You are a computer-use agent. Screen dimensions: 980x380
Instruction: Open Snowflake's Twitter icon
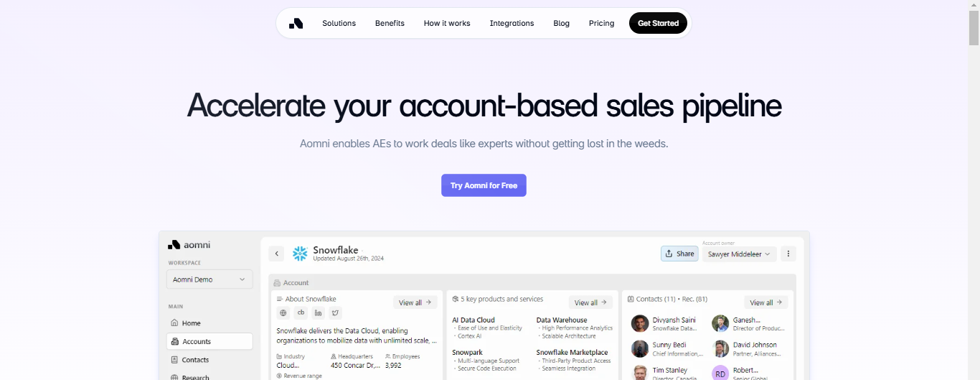335,313
